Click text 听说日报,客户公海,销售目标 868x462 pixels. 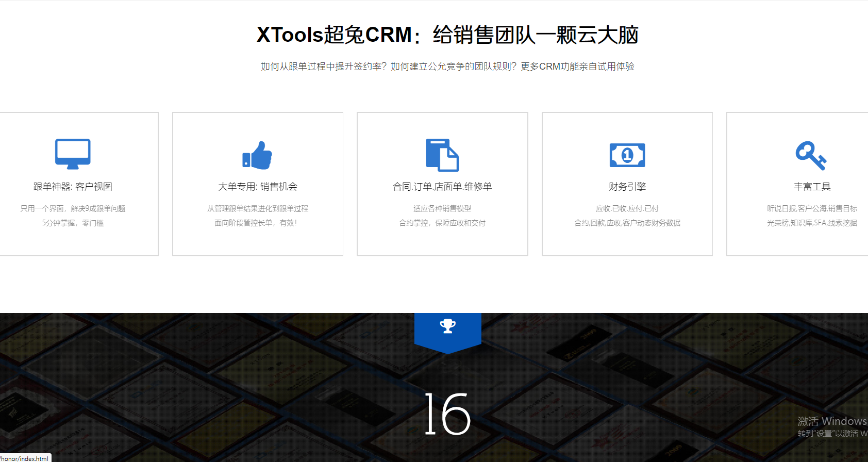click(x=812, y=208)
